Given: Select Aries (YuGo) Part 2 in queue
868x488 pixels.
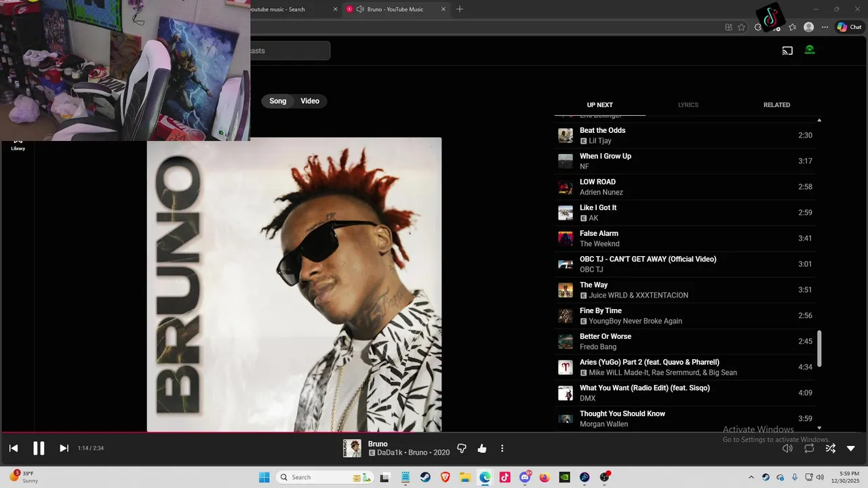Looking at the screenshot, I should tap(685, 367).
